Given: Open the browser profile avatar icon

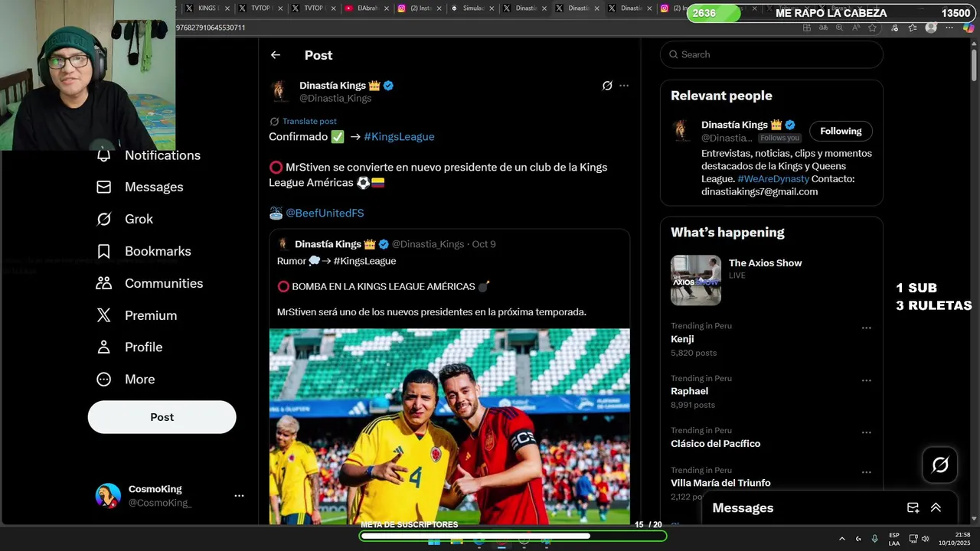Looking at the screenshot, I should (x=931, y=28).
